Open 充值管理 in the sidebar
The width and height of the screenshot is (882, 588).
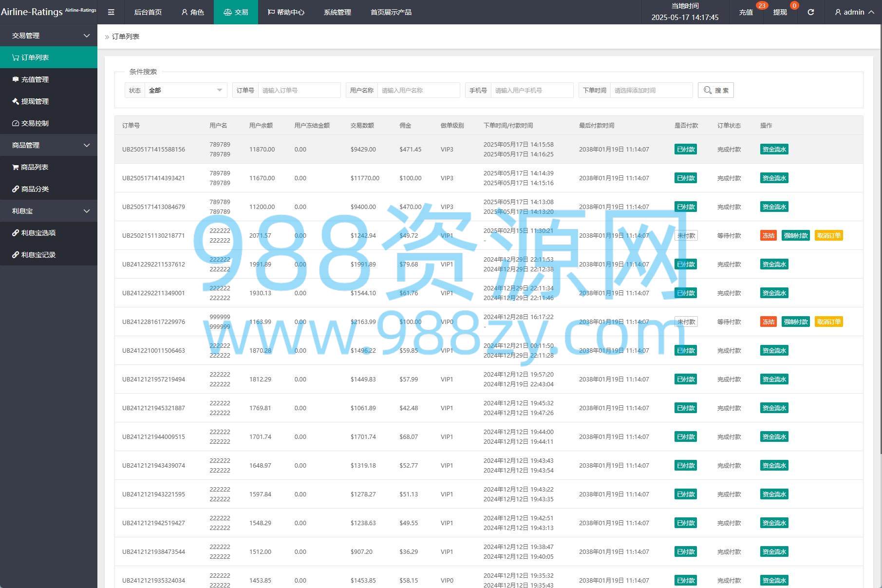click(x=49, y=79)
